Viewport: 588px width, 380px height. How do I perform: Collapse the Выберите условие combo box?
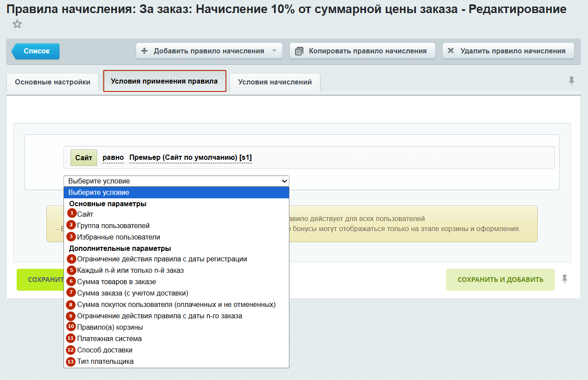coord(176,181)
